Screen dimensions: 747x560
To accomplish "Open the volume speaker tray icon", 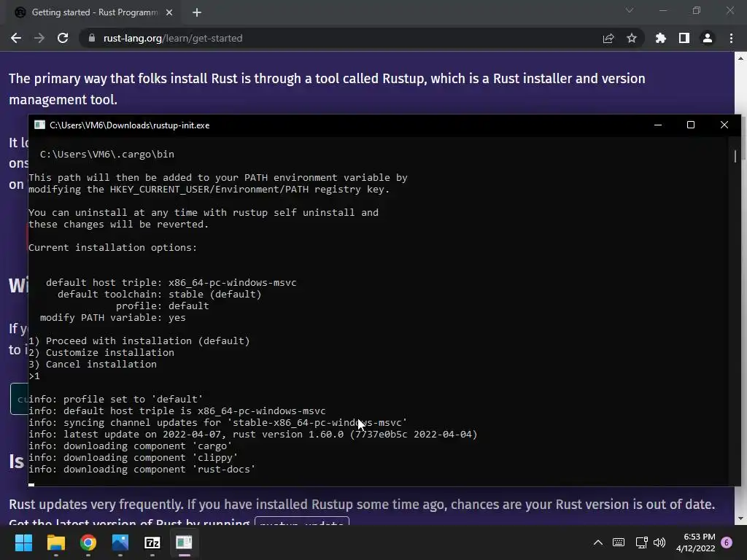I will point(659,542).
